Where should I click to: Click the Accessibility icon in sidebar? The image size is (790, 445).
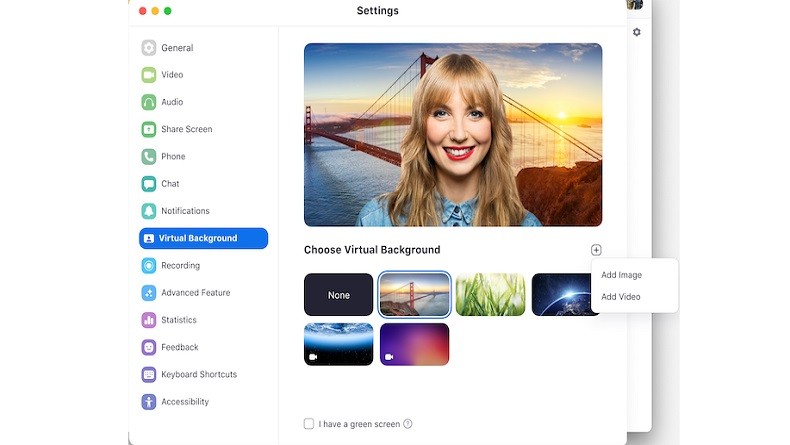[x=149, y=402]
